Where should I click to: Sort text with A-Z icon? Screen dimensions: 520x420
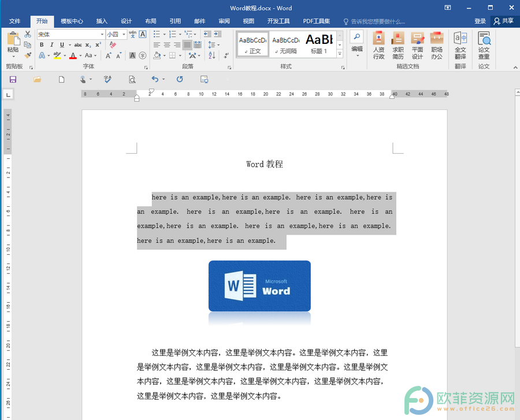tap(212, 55)
